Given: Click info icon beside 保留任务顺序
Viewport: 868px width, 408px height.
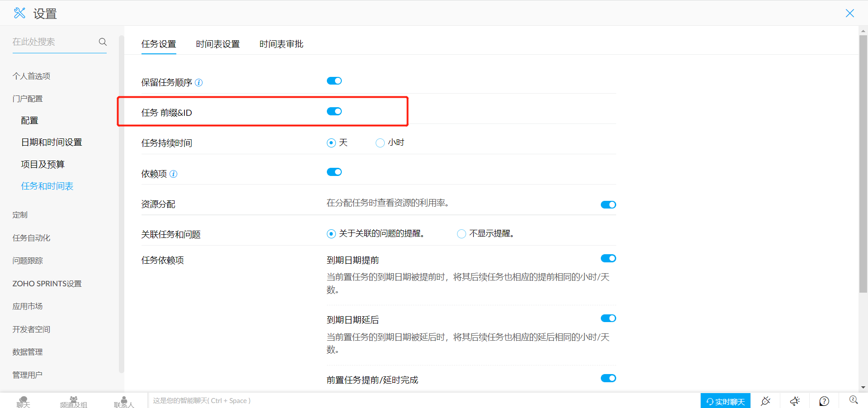Looking at the screenshot, I should pyautogui.click(x=198, y=83).
